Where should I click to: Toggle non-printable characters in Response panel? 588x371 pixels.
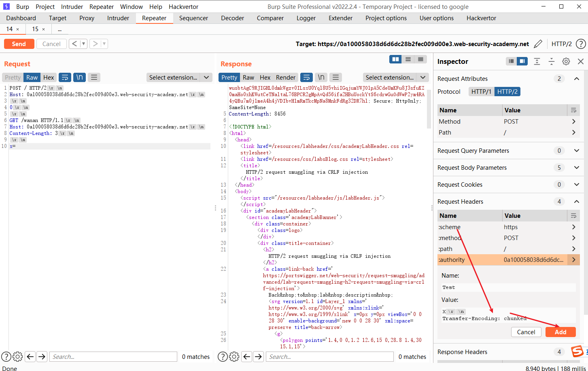point(321,77)
